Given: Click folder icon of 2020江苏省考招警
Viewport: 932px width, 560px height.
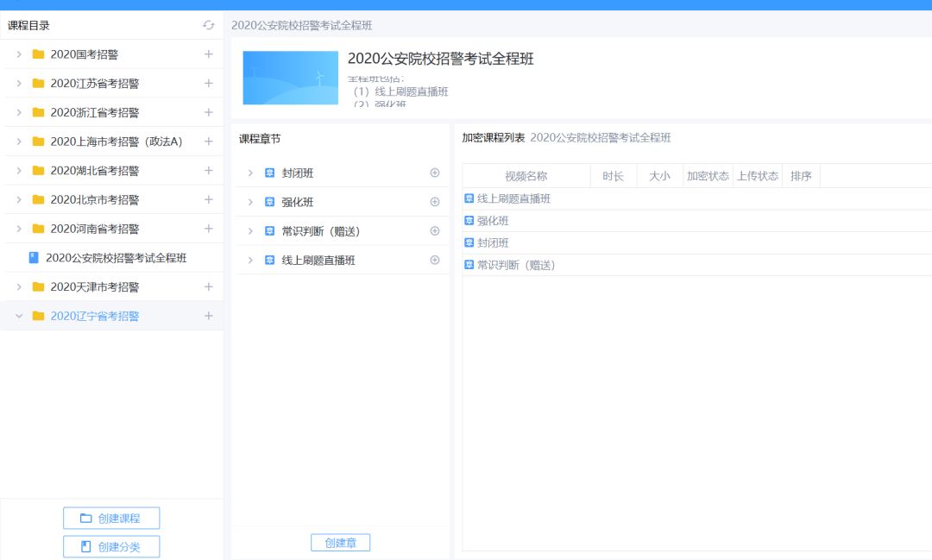Looking at the screenshot, I should click(x=38, y=83).
